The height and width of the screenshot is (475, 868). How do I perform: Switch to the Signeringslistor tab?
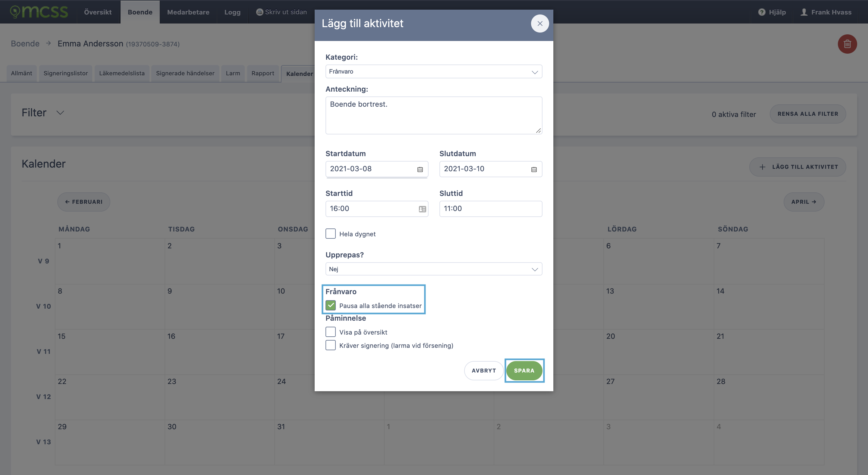[x=65, y=74]
